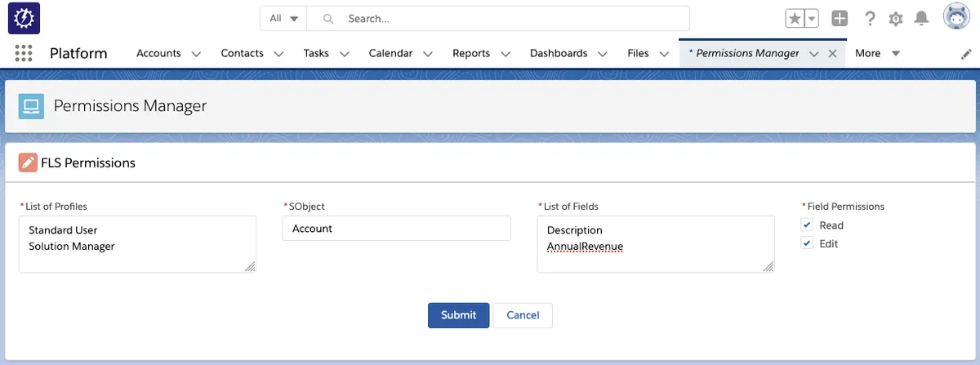Go to the Accounts tab

pos(158,53)
